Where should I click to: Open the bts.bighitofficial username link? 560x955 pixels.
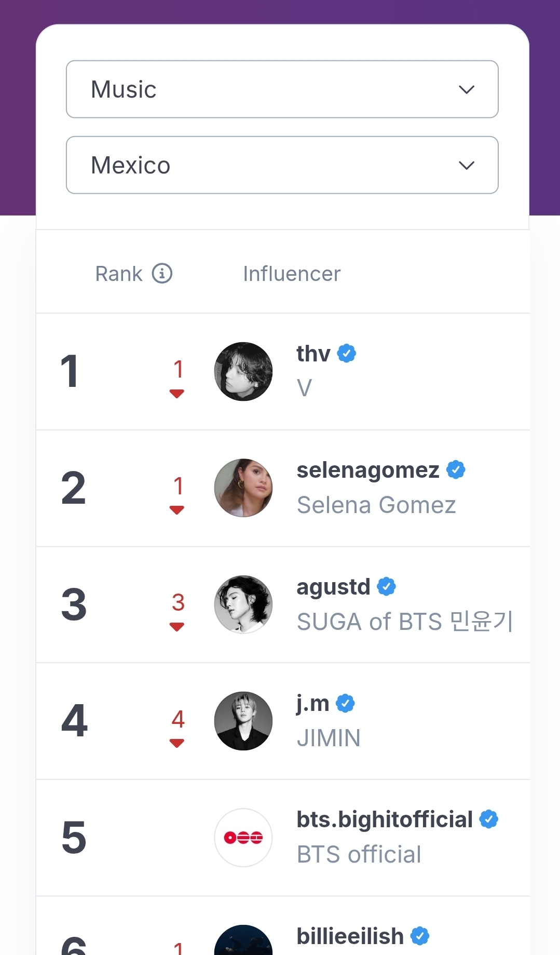click(x=384, y=819)
